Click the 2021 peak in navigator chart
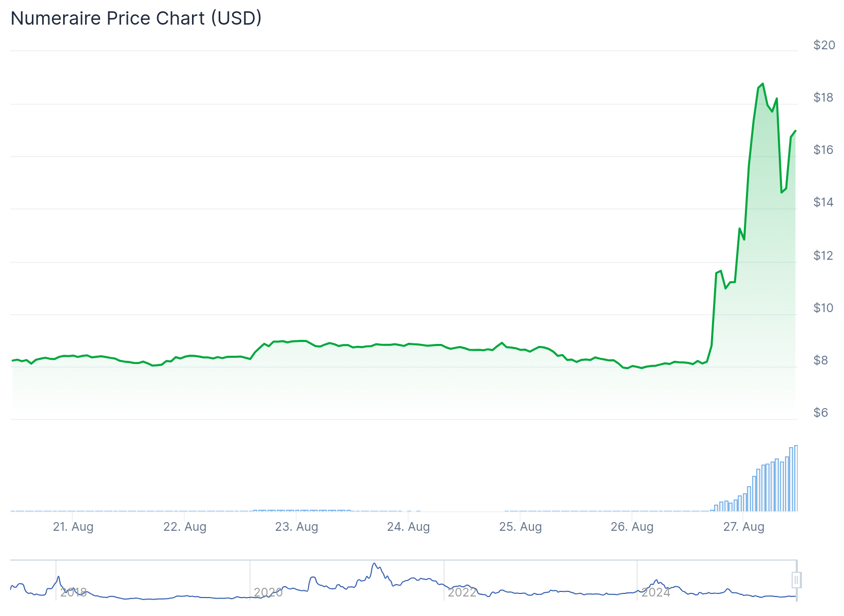Viewport: 844px width, 616px height. 374,564
